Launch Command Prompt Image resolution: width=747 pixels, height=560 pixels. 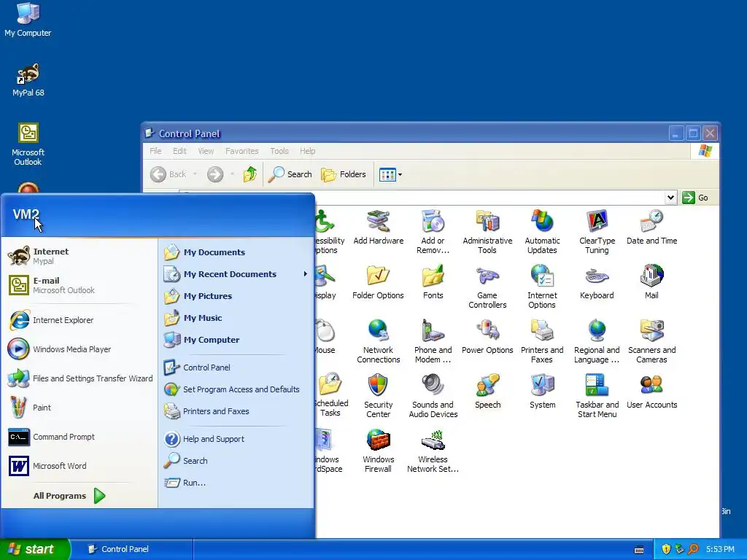(x=80, y=437)
